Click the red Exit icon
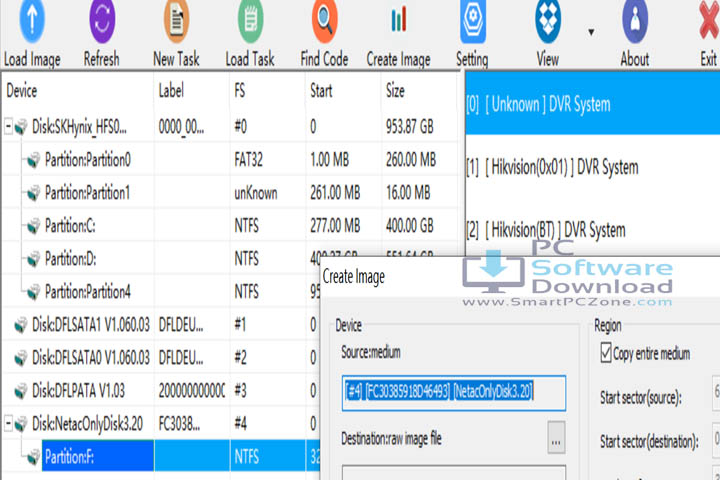 click(x=709, y=20)
